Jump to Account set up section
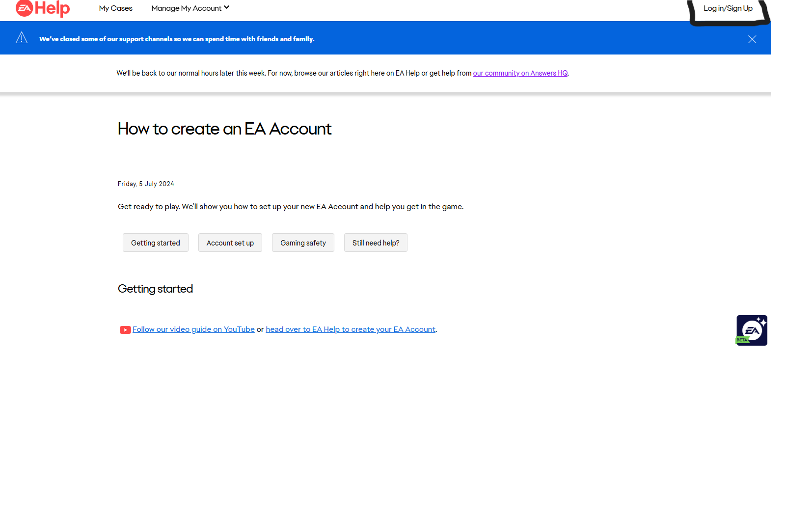 point(230,243)
